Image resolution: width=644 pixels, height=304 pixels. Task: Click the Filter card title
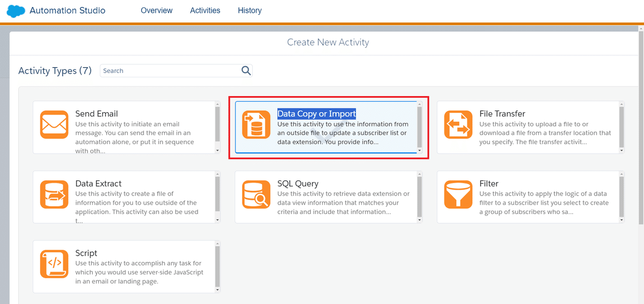[x=489, y=184]
